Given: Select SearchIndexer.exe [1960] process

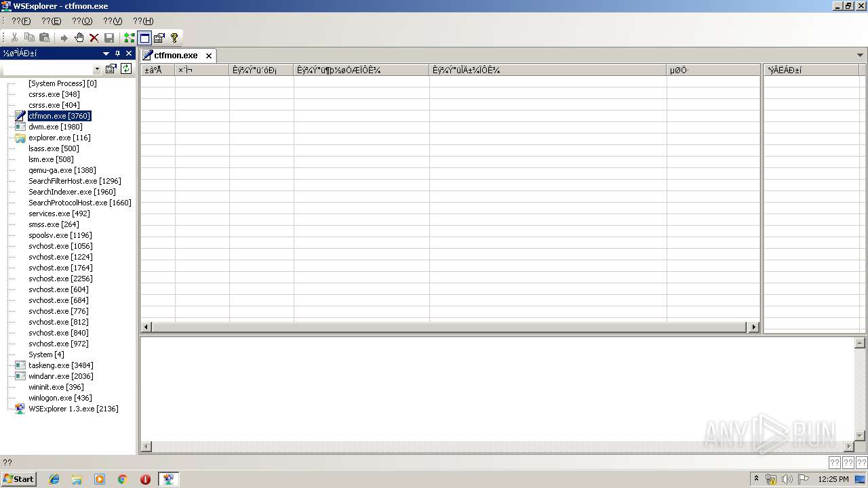Looking at the screenshot, I should 72,192.
